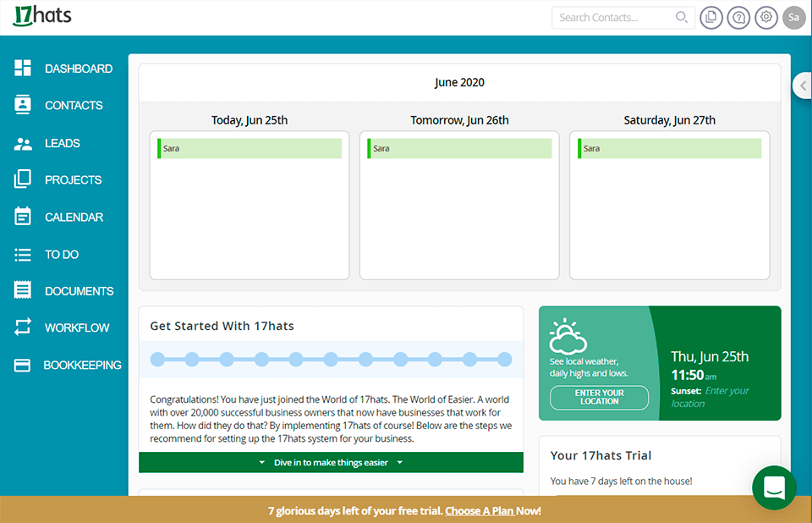Click the help question mark icon

coord(738,17)
